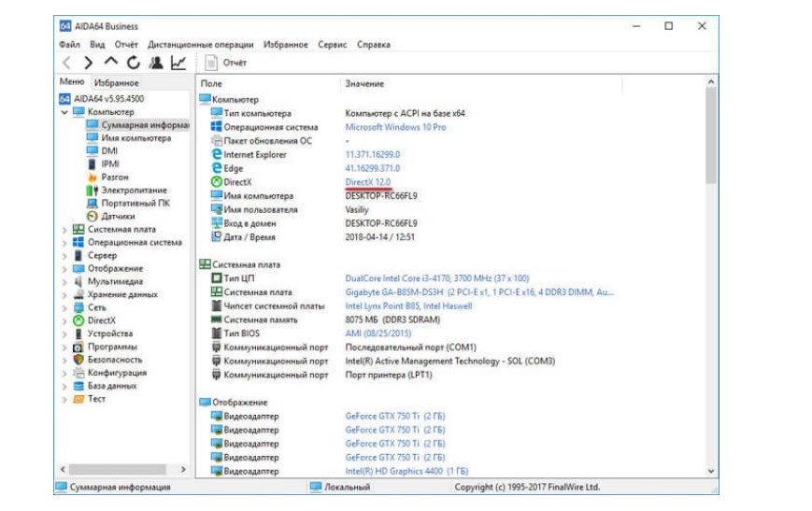Expand the Сеть tree node
The height and width of the screenshot is (511, 812).
coord(64,307)
